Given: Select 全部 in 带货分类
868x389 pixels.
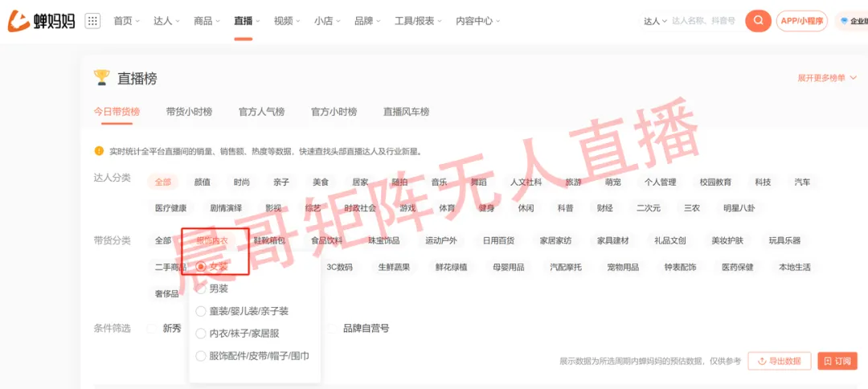Looking at the screenshot, I should coord(162,240).
